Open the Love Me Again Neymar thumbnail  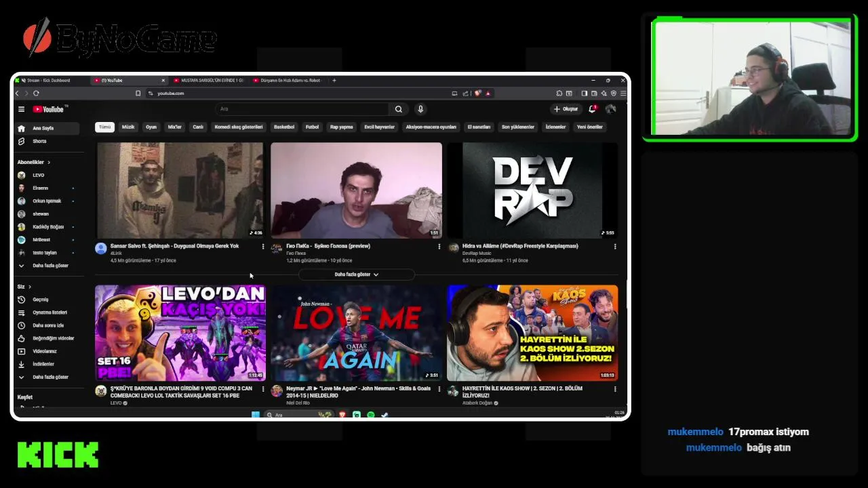point(356,333)
